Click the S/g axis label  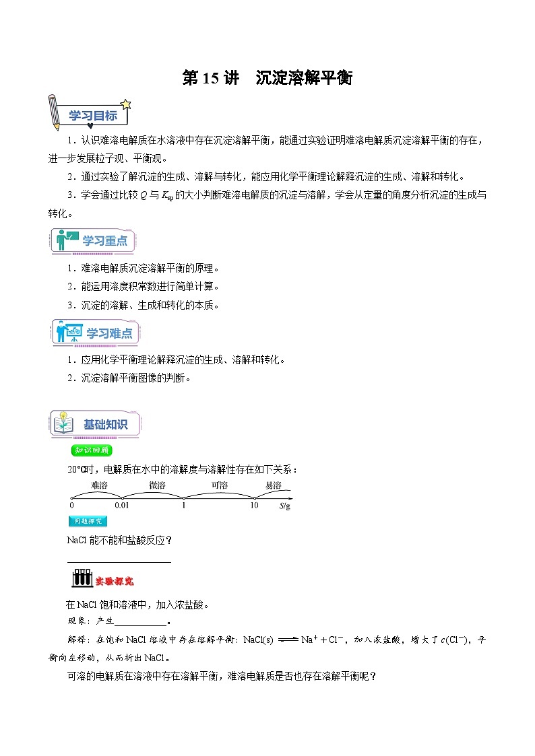point(284,506)
